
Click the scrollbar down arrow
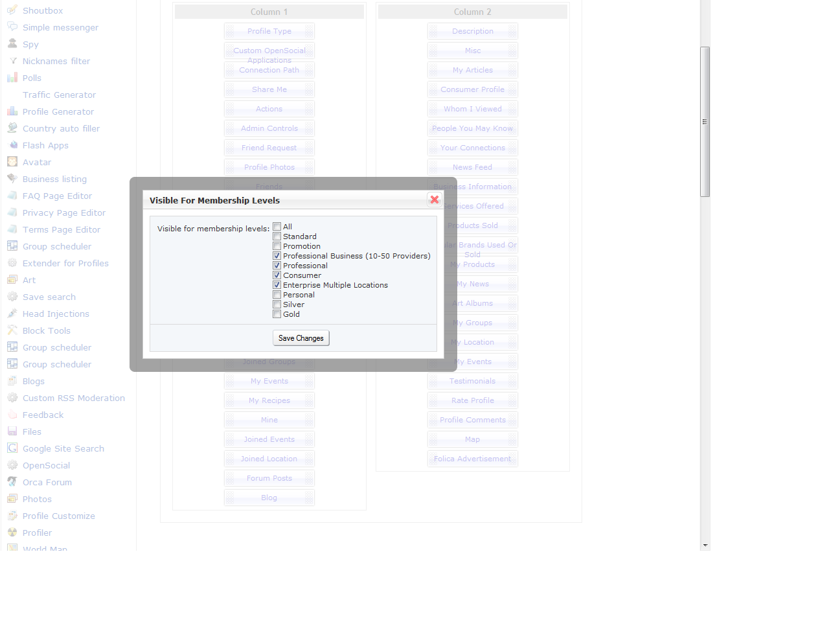coord(705,546)
